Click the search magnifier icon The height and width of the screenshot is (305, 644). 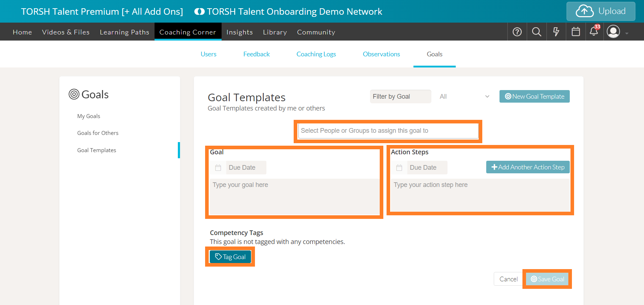[536, 32]
